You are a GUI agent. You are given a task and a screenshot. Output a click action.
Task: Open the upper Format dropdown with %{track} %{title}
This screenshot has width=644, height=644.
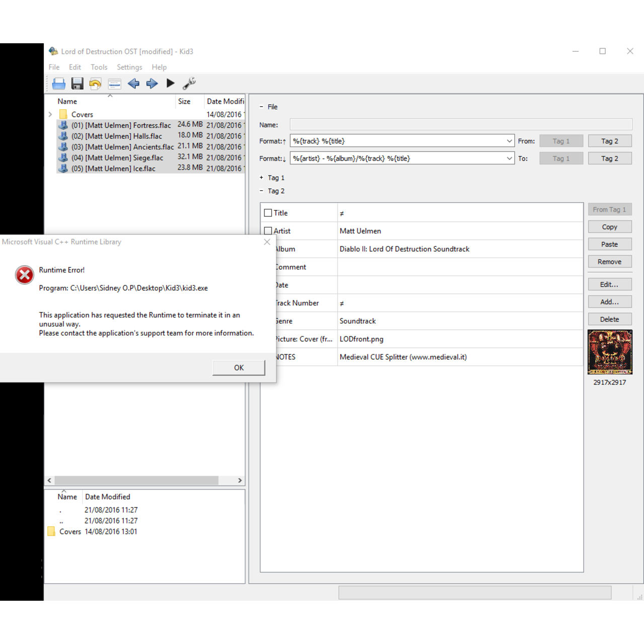click(509, 141)
